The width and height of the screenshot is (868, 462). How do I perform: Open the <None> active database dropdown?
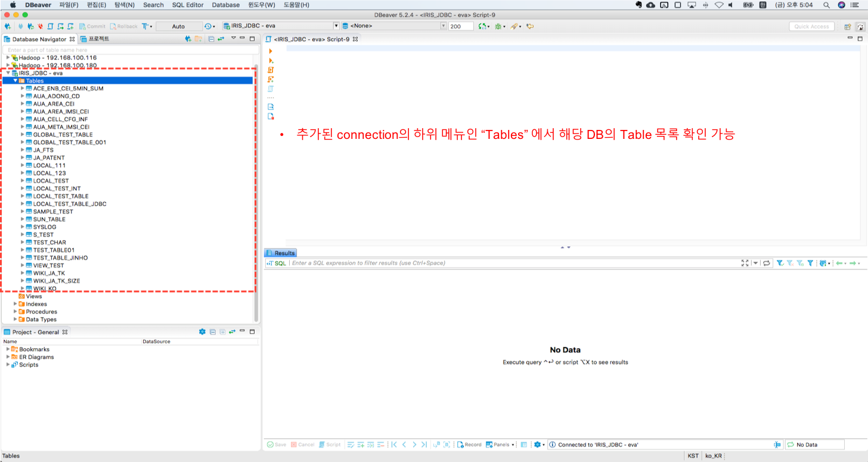coord(444,26)
